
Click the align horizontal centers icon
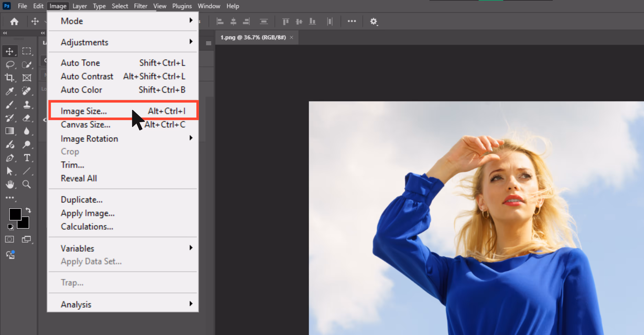[x=233, y=21]
